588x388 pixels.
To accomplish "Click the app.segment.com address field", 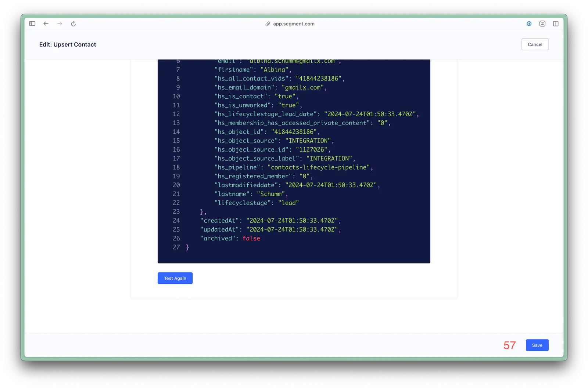I will click(294, 24).
